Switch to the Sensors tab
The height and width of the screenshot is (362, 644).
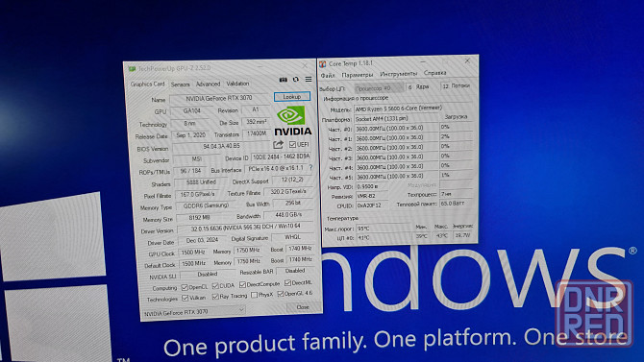pyautogui.click(x=181, y=84)
